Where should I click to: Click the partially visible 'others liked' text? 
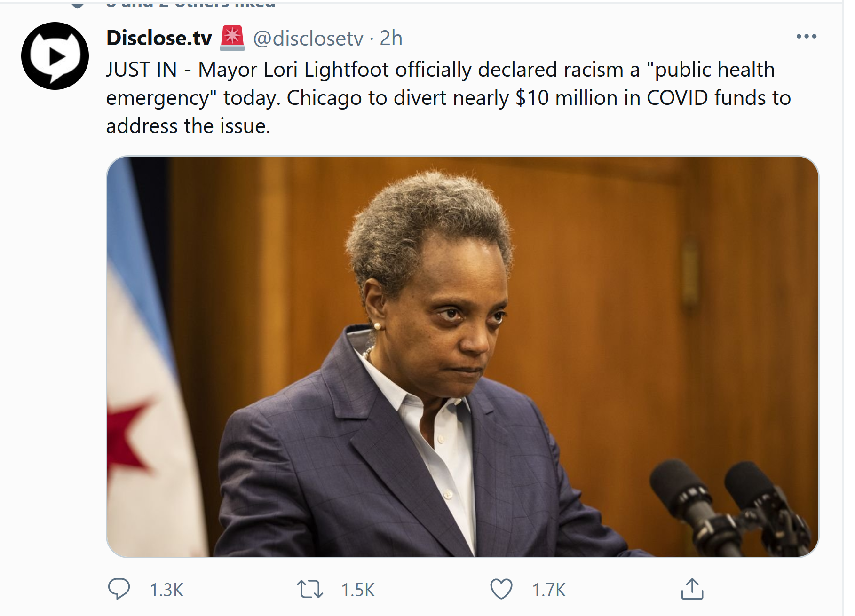191,4
